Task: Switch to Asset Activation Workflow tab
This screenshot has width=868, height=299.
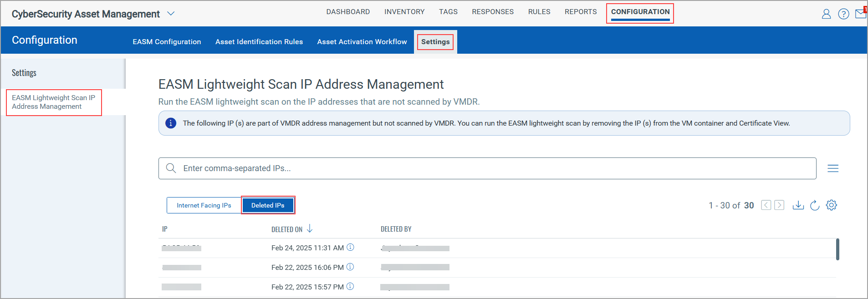Action: coord(362,42)
